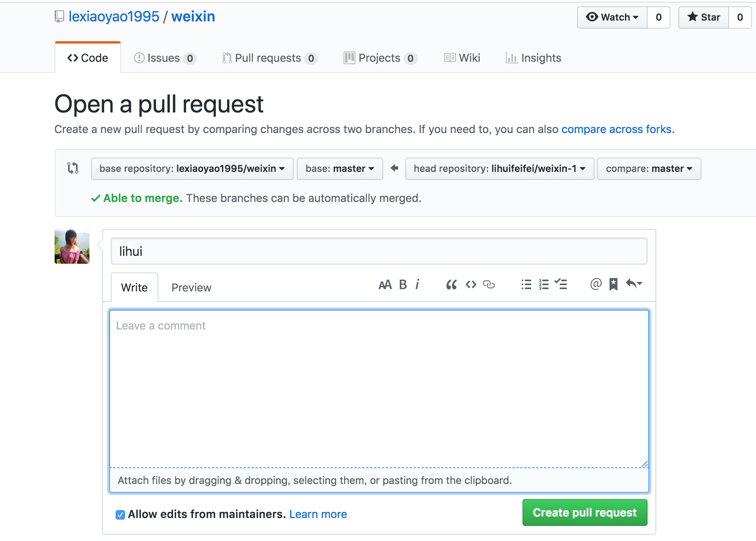
Task: Click the stargazers count of 0
Action: click(740, 17)
